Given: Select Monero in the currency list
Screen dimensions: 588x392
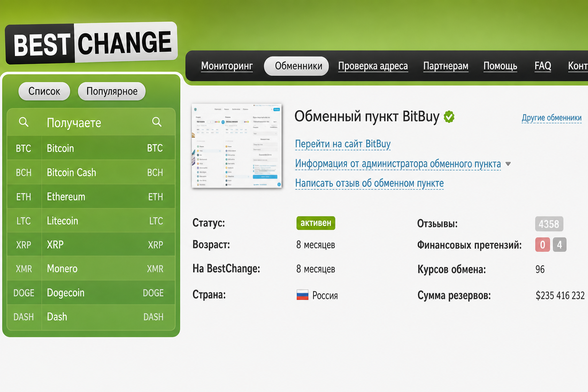Looking at the screenshot, I should point(62,269).
